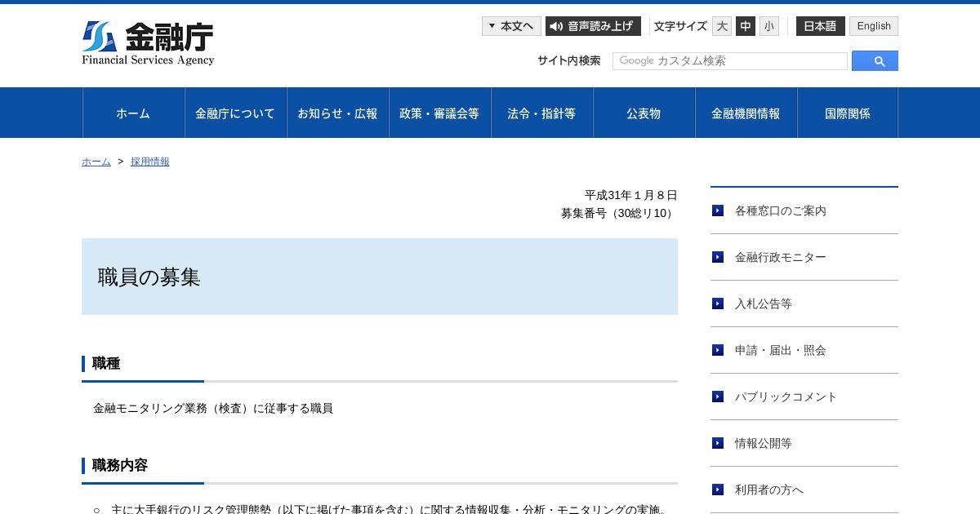Click the 職種 section heading
The width and height of the screenshot is (980, 514).
pos(106,363)
